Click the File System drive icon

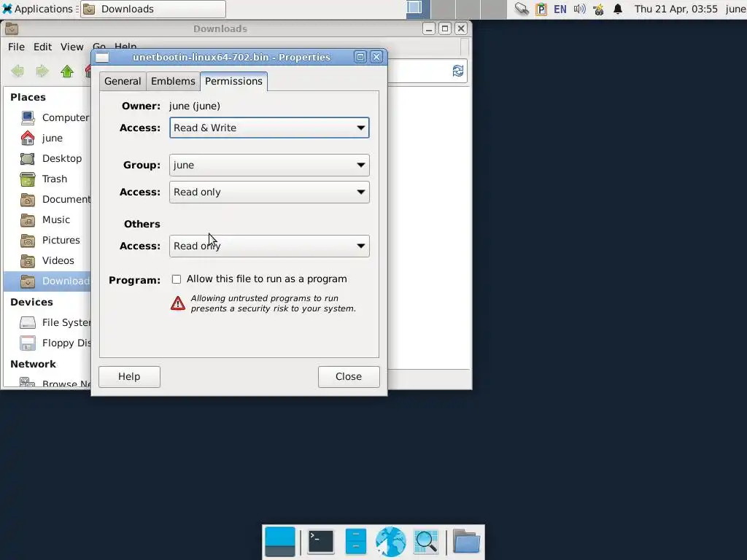pyautogui.click(x=28, y=322)
